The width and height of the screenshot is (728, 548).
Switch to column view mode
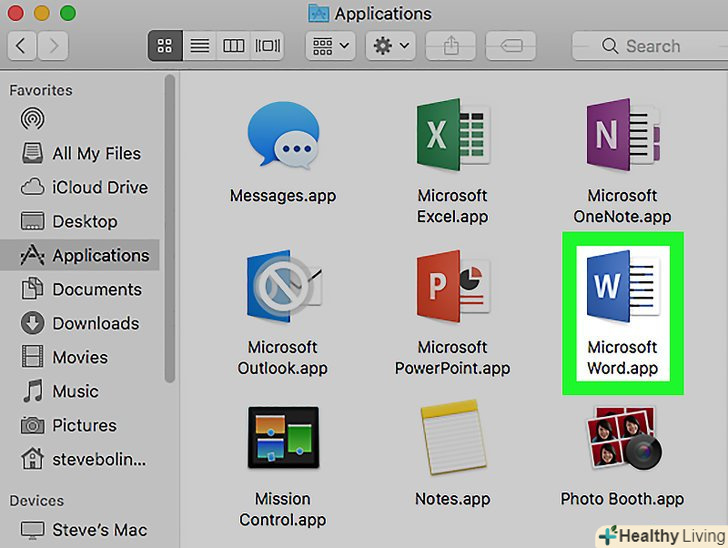coord(233,46)
